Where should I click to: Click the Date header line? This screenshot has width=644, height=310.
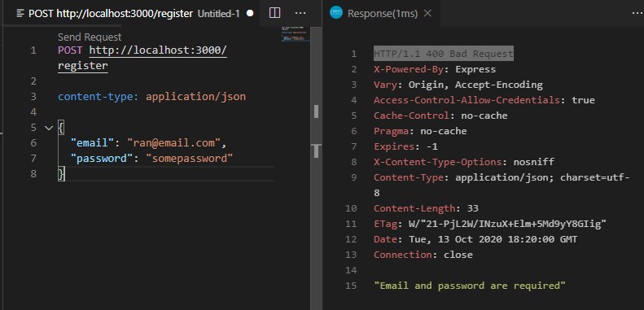point(475,239)
